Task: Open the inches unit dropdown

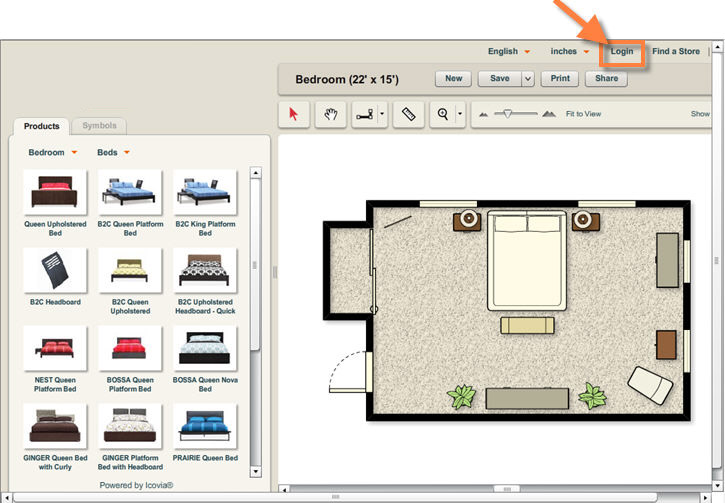Action: (x=569, y=52)
